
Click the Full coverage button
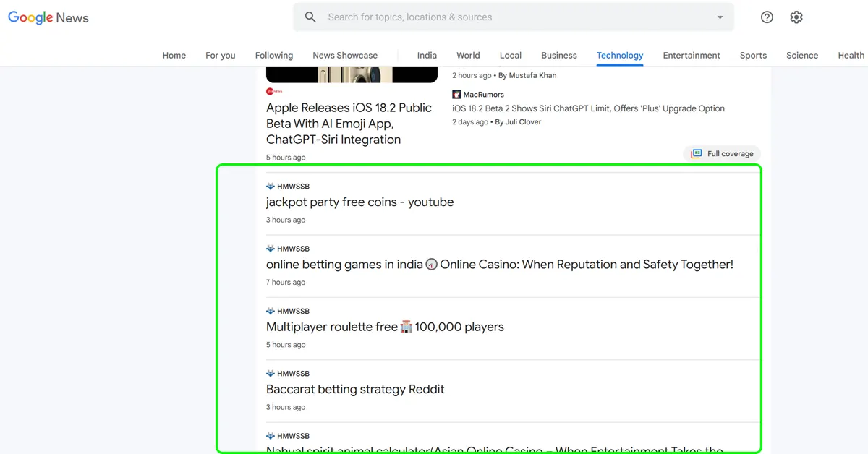pos(722,154)
